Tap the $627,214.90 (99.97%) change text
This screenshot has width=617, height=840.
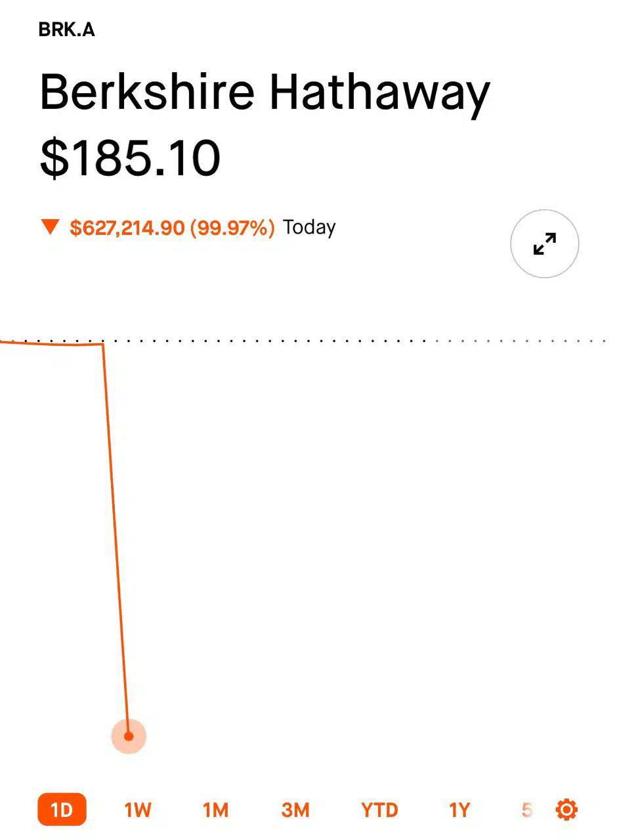pyautogui.click(x=172, y=228)
